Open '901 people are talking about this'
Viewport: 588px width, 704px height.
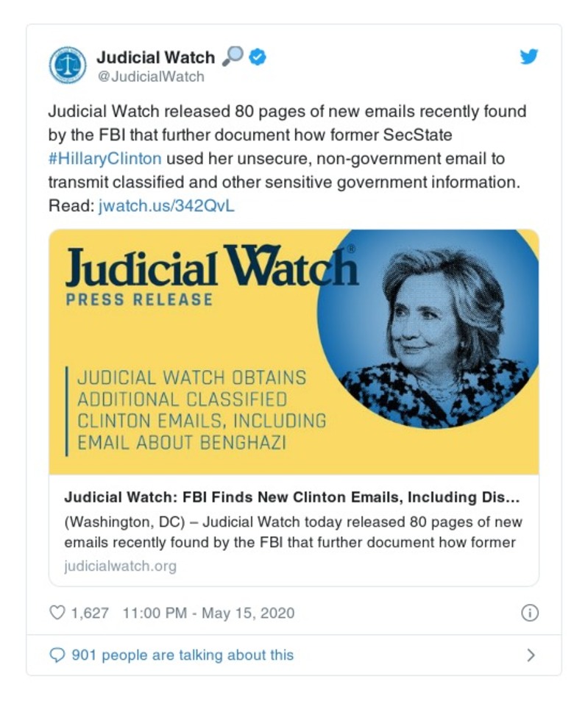[183, 655]
